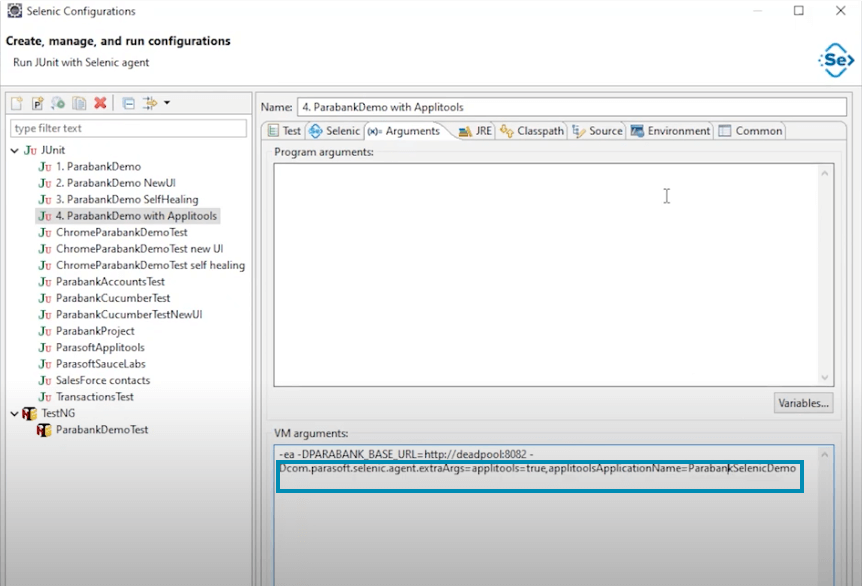
Task: Select ChromeParabankDemoTest self healing entry
Action: point(150,266)
